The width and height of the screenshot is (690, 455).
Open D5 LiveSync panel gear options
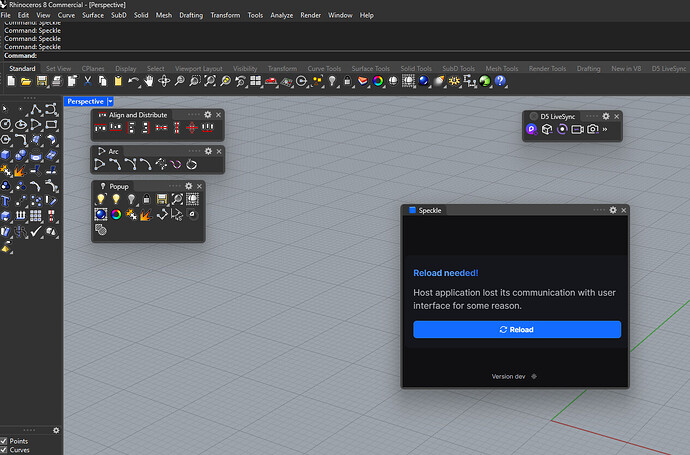point(606,116)
